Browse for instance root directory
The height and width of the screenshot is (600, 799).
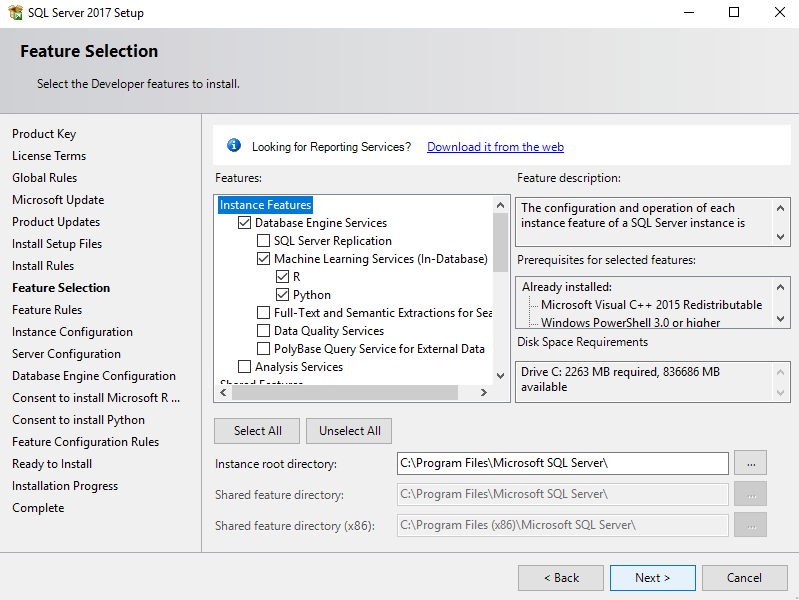tap(750, 463)
